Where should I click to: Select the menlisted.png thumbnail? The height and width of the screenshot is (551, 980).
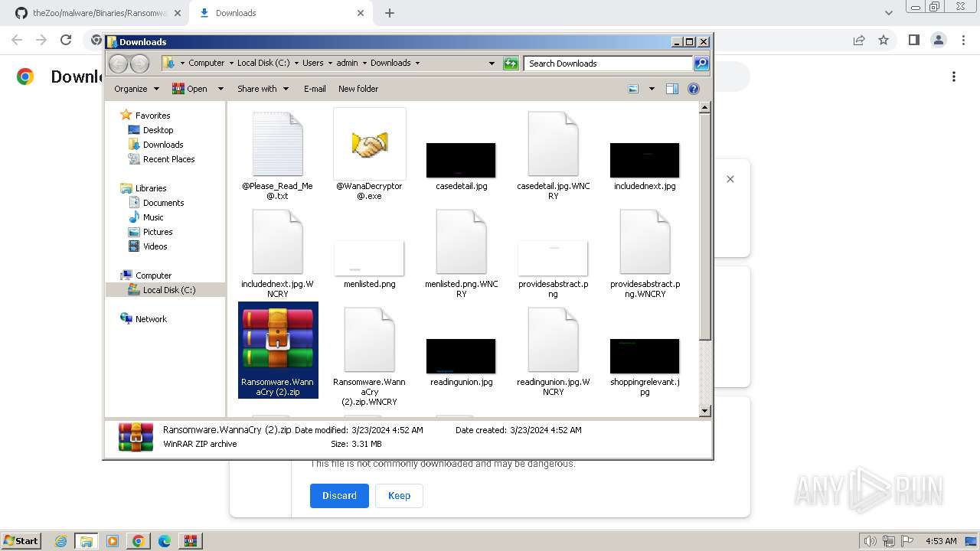369,258
